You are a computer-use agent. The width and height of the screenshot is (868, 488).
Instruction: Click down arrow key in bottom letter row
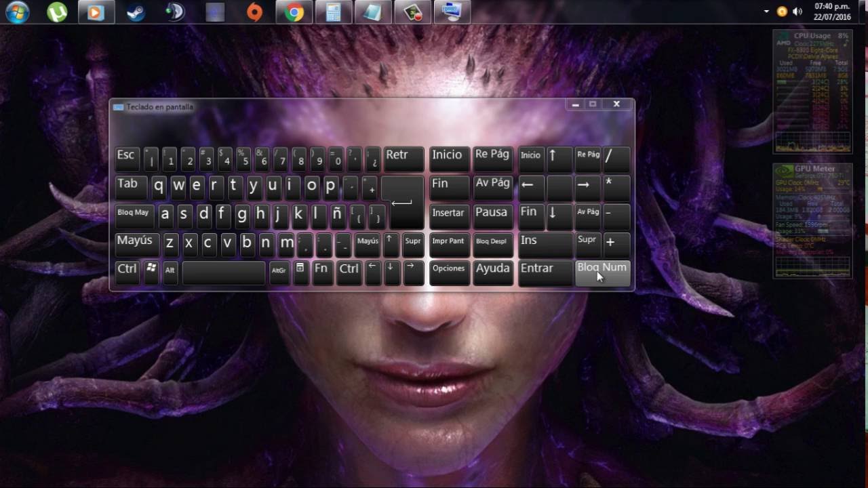pos(391,272)
